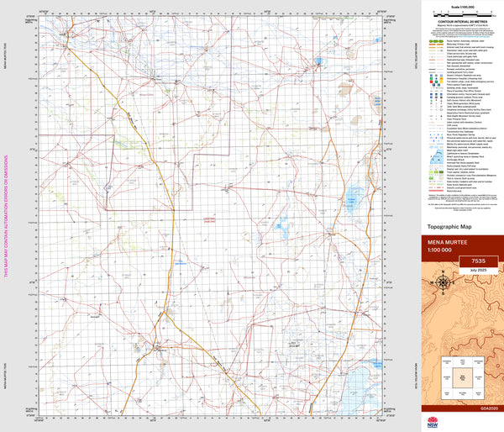Click the adjoining maps index diagram
This screenshot has width=504, height=432.
(x=462, y=377)
